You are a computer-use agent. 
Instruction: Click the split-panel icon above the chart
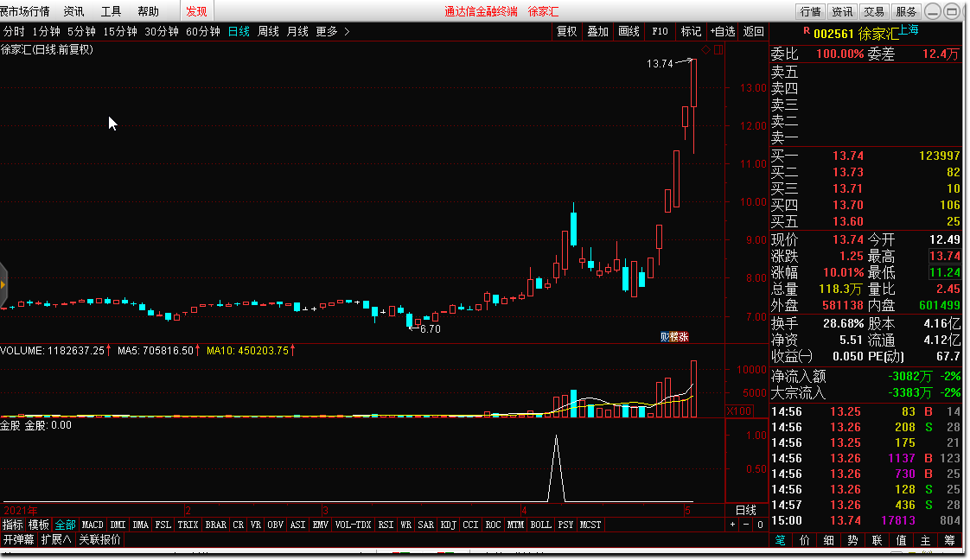[x=718, y=50]
